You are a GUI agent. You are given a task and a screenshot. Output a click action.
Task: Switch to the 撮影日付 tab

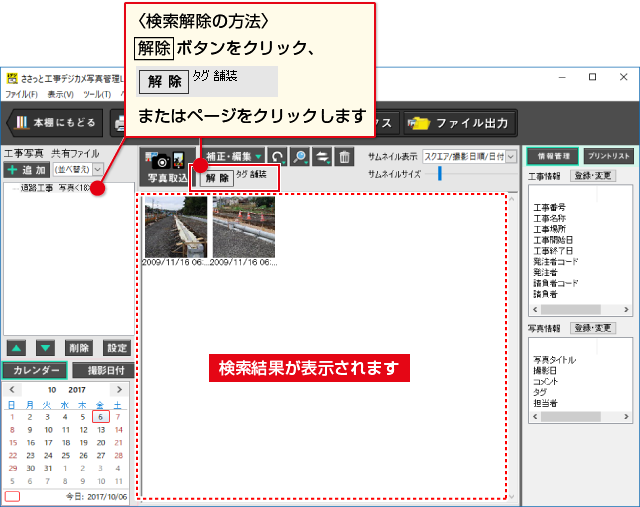click(104, 370)
